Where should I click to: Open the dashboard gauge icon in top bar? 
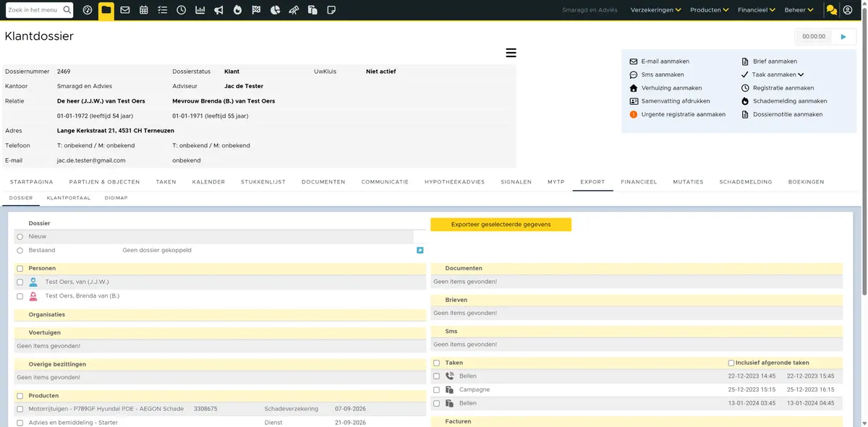coord(88,10)
